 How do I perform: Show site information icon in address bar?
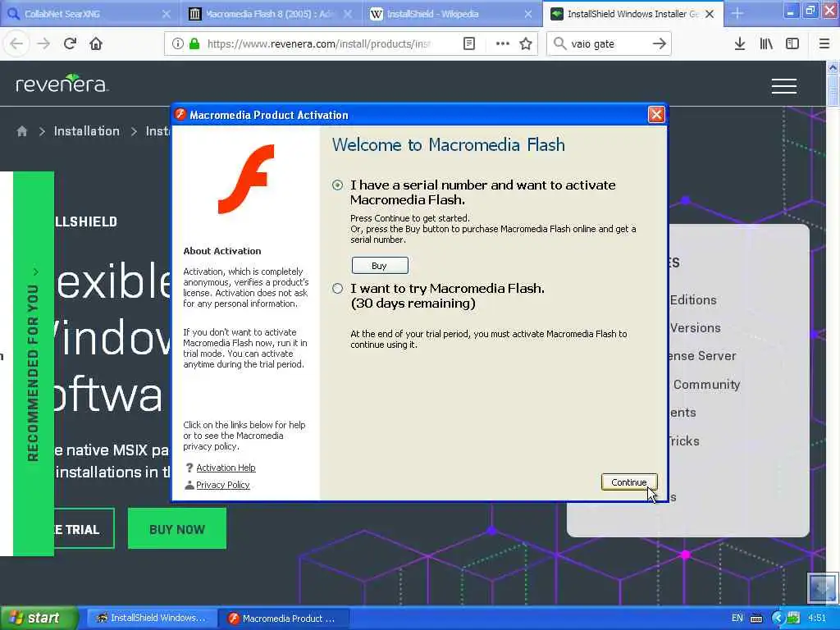[x=178, y=43]
